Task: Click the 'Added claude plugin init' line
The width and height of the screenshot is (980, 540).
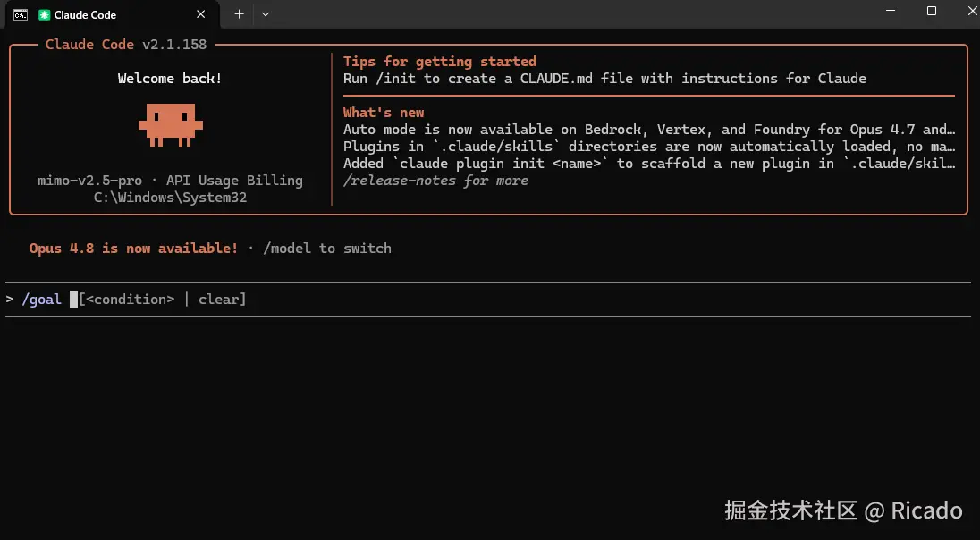Action: [649, 164]
